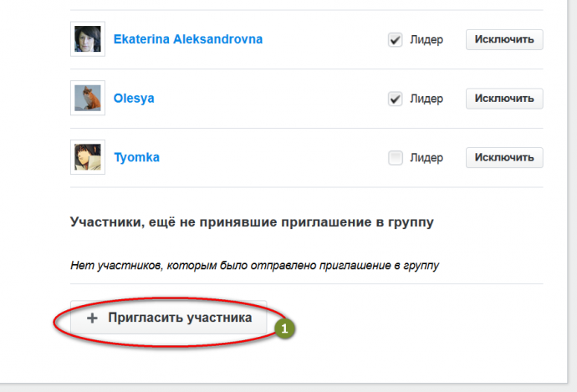Click Лидер label next to Tyomka
Screen dimensions: 577x392
(x=426, y=158)
